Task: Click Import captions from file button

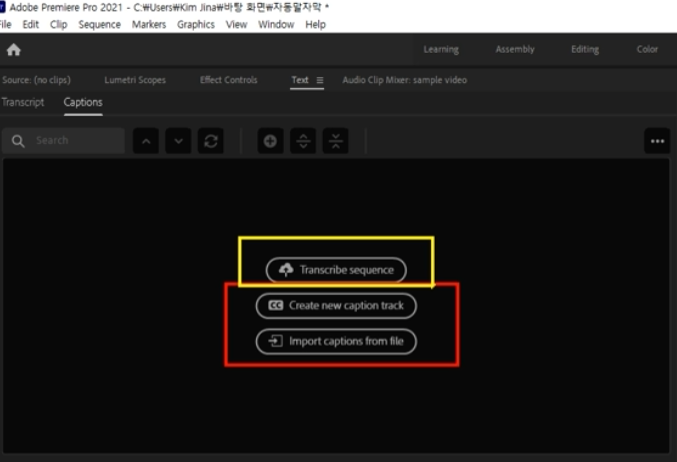Action: tap(336, 342)
